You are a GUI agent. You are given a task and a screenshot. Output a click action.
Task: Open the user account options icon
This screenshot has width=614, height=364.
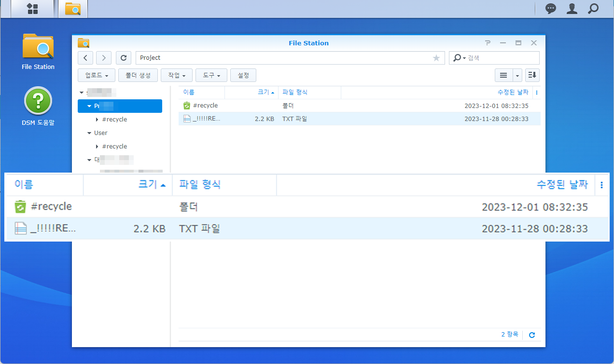pos(572,9)
